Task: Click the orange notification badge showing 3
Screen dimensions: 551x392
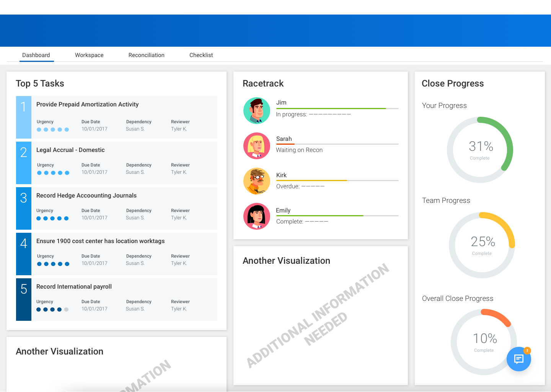Action: point(527,351)
